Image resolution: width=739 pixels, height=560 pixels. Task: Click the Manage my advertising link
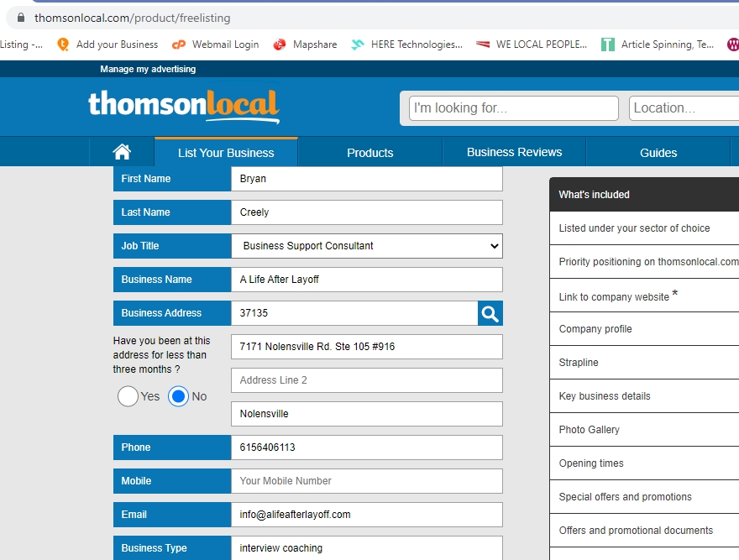click(x=148, y=69)
